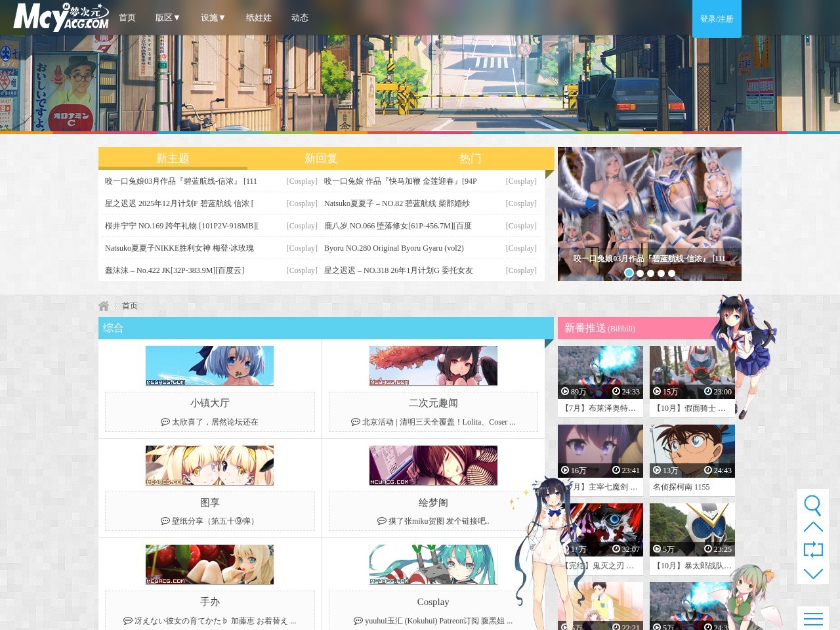This screenshot has width=840, height=630.
Task: Open the 设施 dropdown menu
Action: [213, 18]
